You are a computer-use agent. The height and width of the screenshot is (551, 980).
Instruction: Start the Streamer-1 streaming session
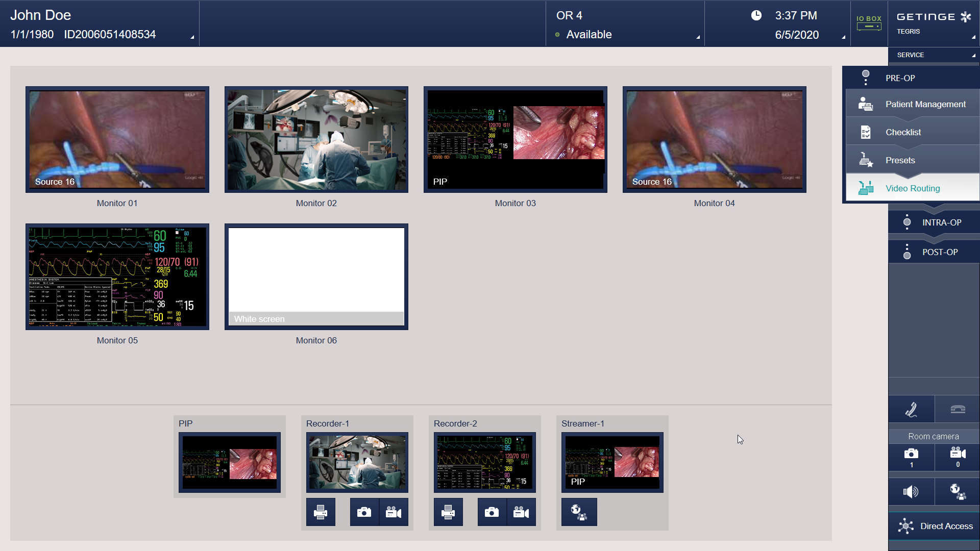579,512
